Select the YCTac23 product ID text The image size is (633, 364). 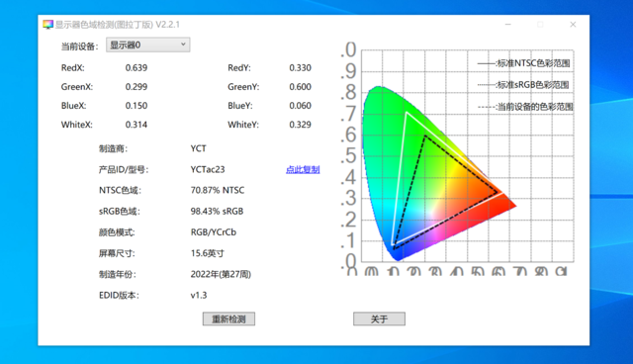pyautogui.click(x=208, y=169)
